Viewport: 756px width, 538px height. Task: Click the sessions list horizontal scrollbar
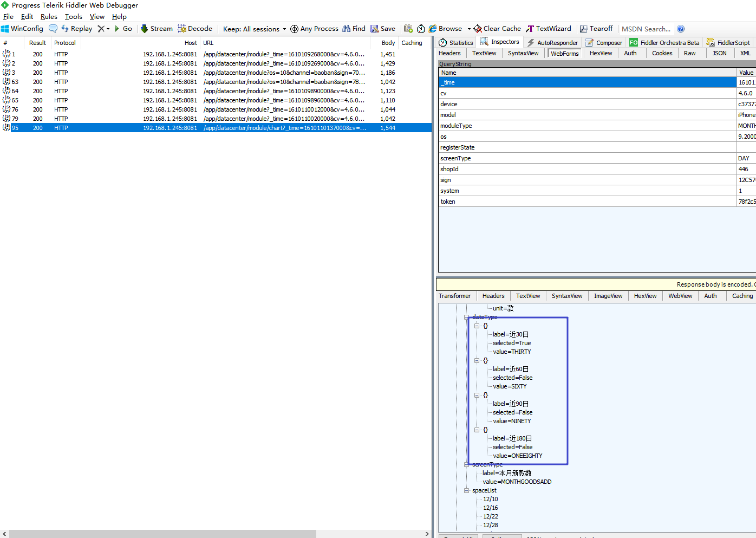162,534
